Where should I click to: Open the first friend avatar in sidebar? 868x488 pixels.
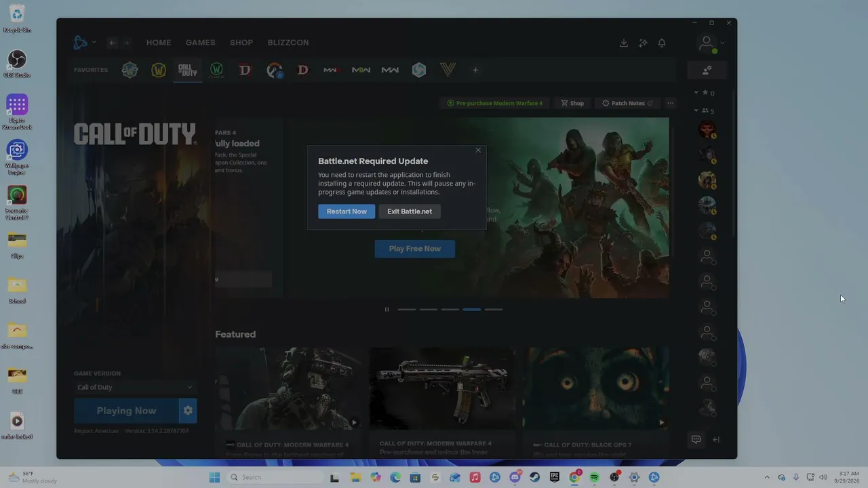(x=707, y=129)
